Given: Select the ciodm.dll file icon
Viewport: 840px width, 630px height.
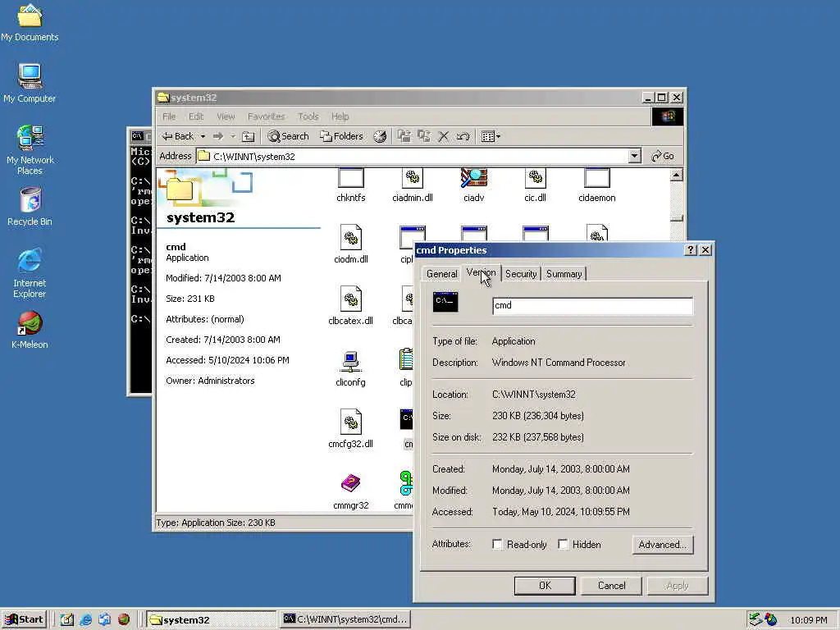Looking at the screenshot, I should tap(351, 244).
